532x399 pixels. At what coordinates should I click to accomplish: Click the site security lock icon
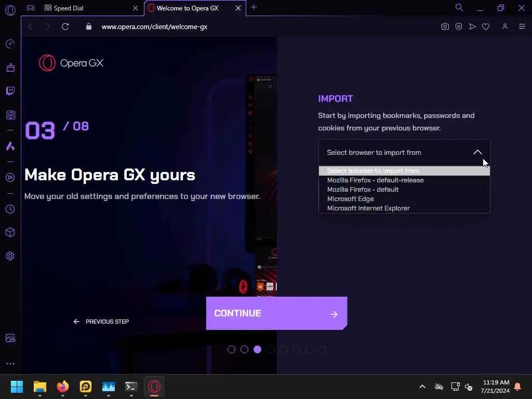click(x=88, y=26)
